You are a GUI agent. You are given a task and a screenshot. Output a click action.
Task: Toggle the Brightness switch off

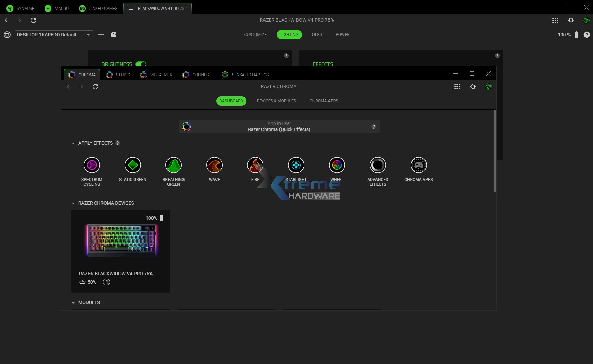[141, 64]
